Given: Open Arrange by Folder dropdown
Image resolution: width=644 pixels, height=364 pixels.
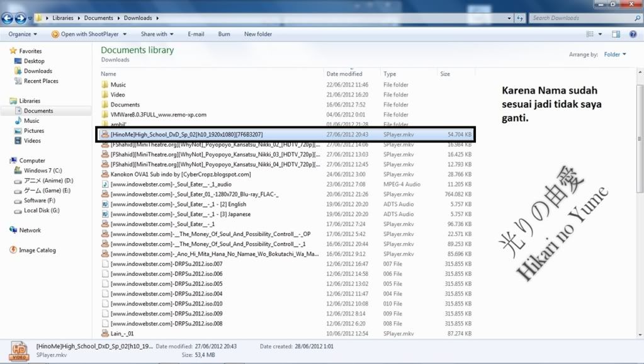Looking at the screenshot, I should (x=615, y=55).
